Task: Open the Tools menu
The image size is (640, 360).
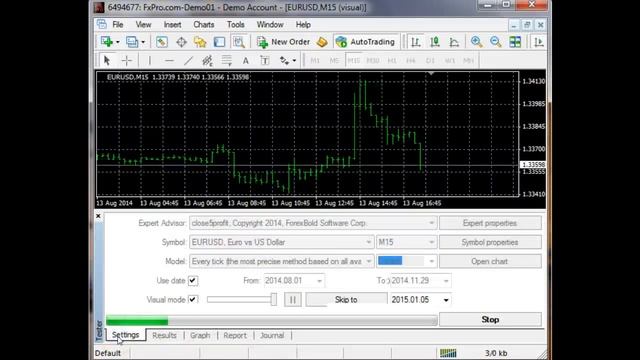Action: click(x=236, y=24)
